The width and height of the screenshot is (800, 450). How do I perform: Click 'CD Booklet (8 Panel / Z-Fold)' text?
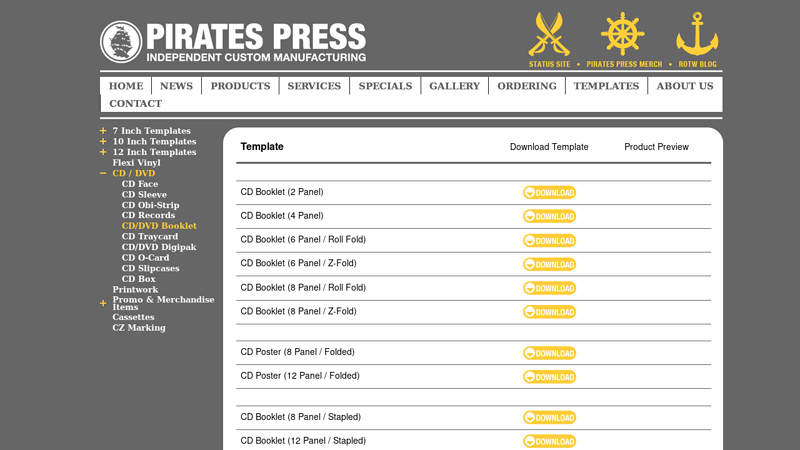point(298,311)
